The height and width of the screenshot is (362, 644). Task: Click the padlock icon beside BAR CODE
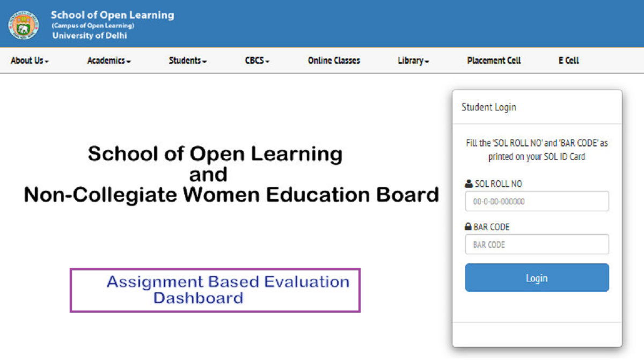[x=468, y=226]
